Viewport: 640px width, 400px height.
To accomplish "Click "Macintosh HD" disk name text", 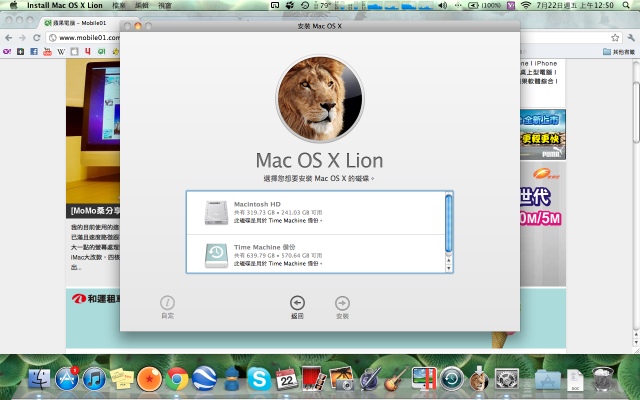I will click(x=257, y=204).
